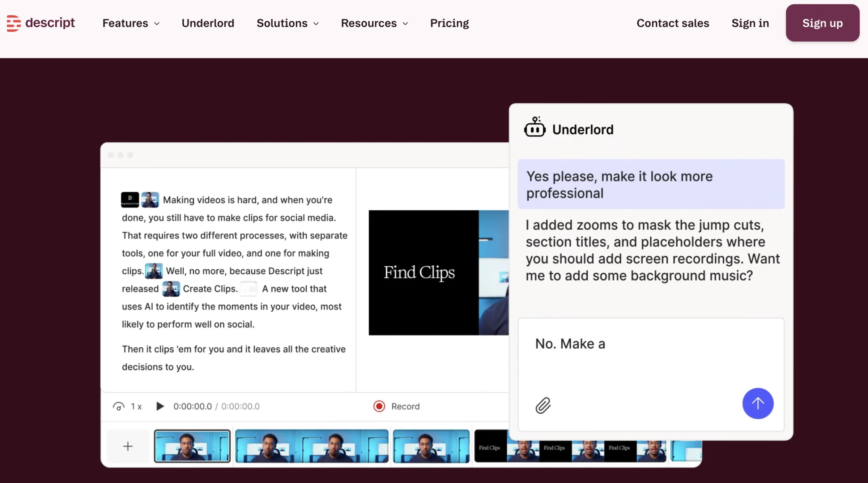Viewport: 868px width, 483px height.
Task: Click the Descript logo
Action: (x=41, y=23)
